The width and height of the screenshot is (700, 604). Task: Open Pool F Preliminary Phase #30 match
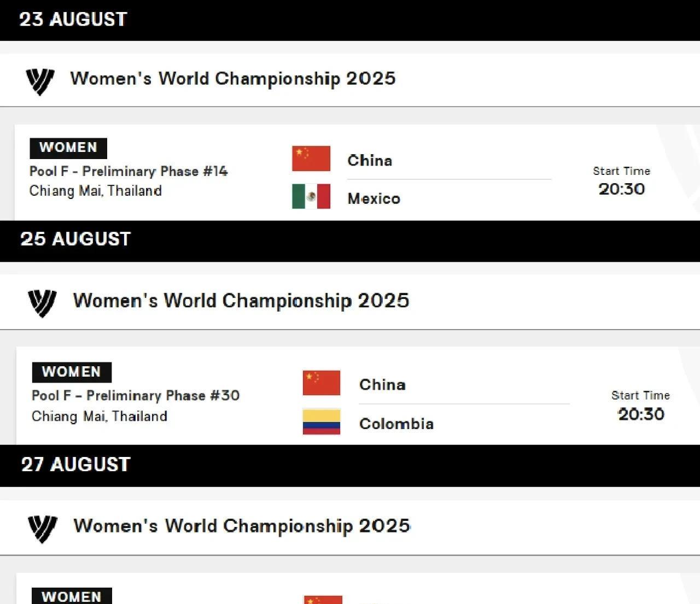(x=136, y=396)
